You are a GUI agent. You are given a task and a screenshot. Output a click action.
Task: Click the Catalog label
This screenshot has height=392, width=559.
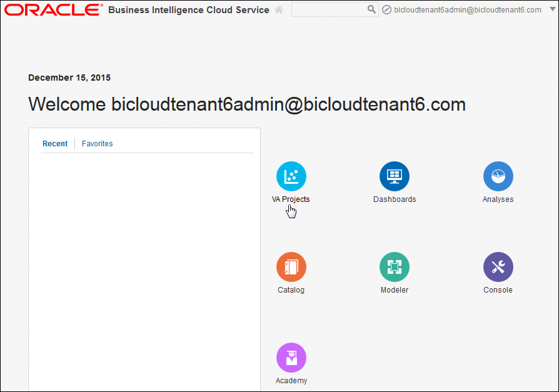291,289
